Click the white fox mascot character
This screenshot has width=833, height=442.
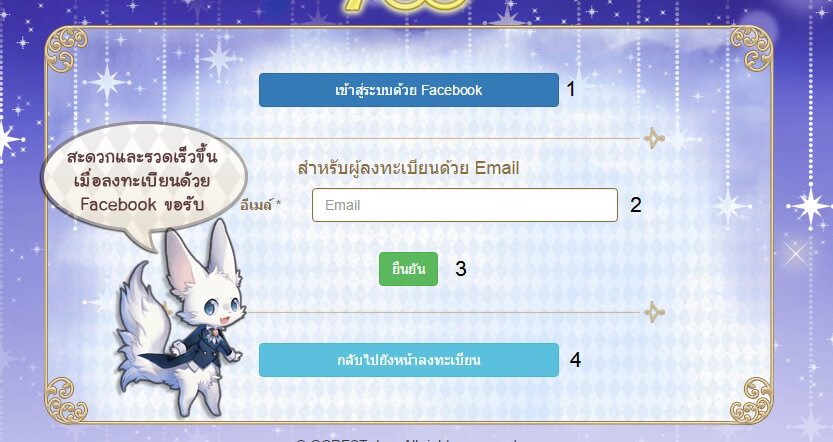pyautogui.click(x=180, y=319)
